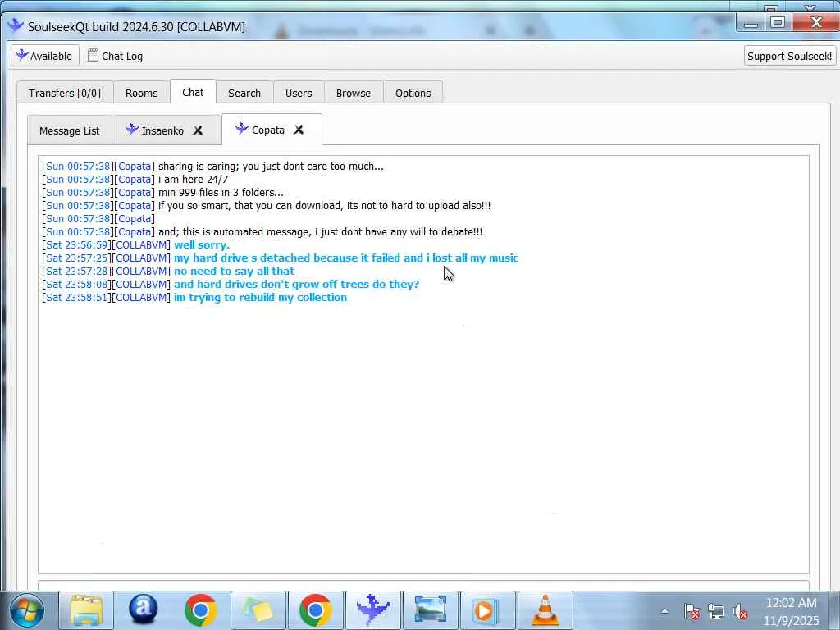Click Copata username in first message
Viewport: 840px width, 630px height.
pyautogui.click(x=135, y=166)
